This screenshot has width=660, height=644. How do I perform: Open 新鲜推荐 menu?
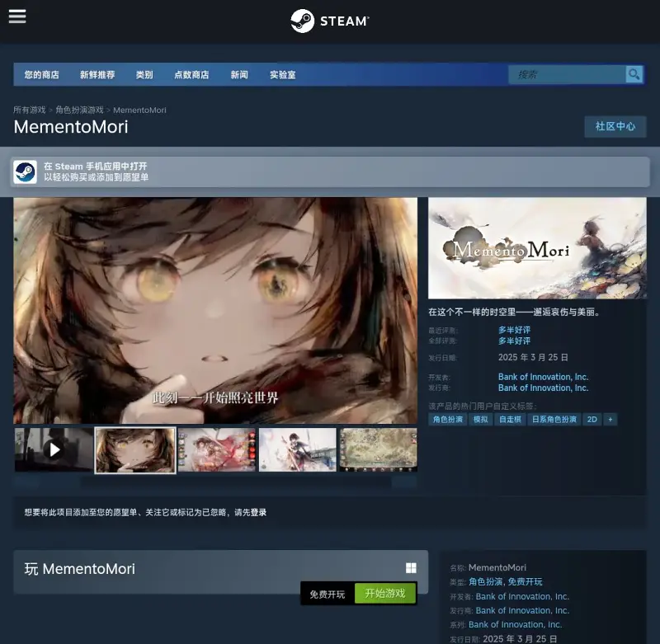point(97,74)
